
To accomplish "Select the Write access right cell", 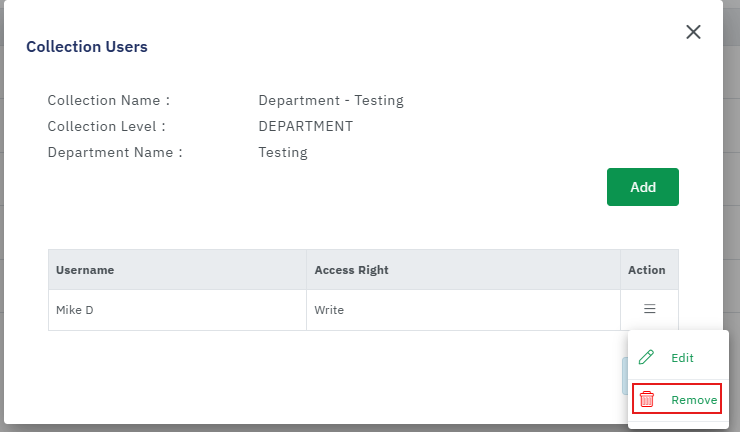I will (x=329, y=310).
